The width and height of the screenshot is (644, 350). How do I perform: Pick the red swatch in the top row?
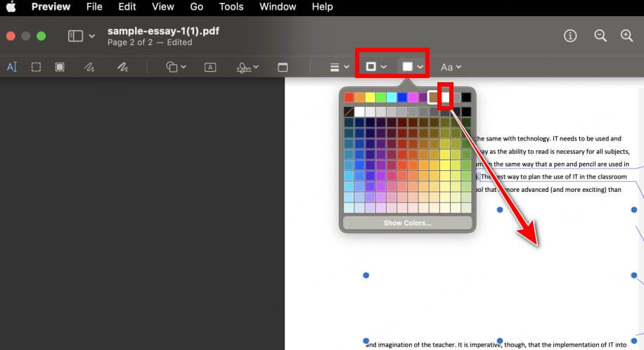(349, 97)
